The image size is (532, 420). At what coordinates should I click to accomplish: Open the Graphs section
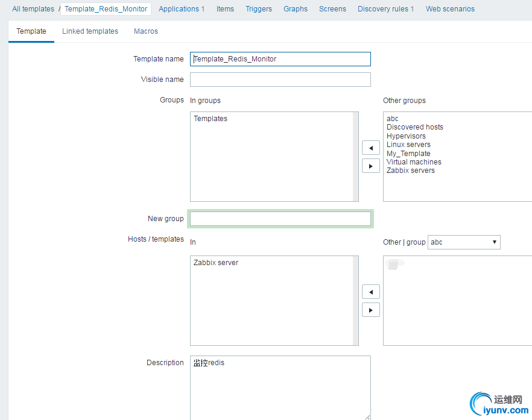[x=296, y=9]
